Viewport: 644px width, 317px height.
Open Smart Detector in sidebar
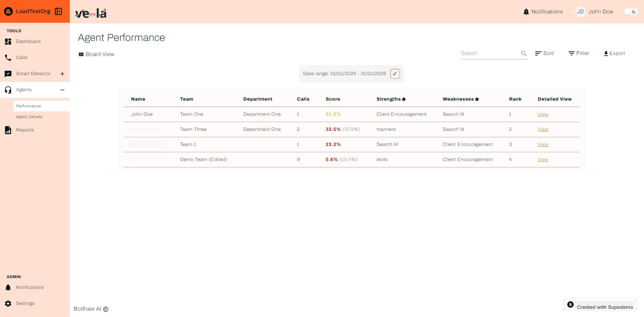coord(33,73)
